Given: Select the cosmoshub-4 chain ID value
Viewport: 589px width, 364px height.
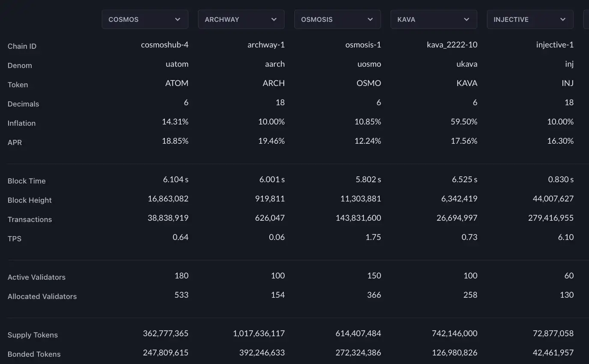Looking at the screenshot, I should click(x=164, y=44).
